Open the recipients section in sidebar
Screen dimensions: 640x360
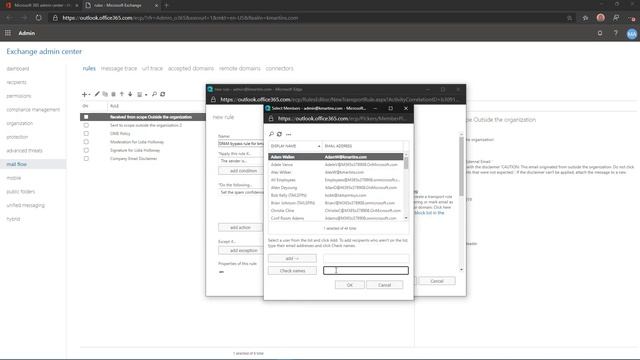(x=16, y=82)
